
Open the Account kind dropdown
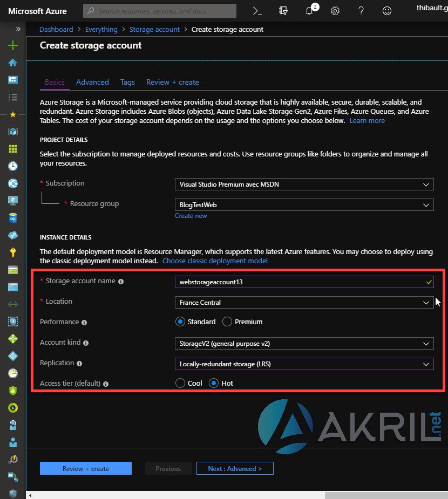point(304,344)
